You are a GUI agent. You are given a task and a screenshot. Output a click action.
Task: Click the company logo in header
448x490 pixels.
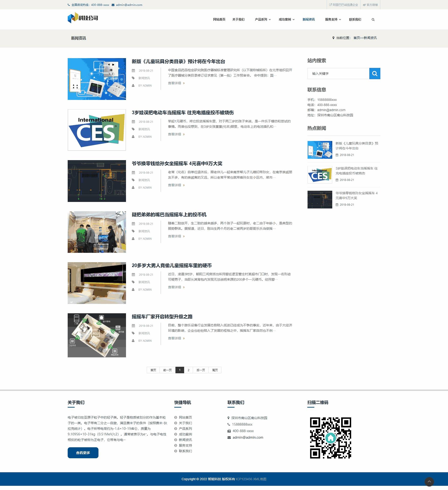pos(83,18)
